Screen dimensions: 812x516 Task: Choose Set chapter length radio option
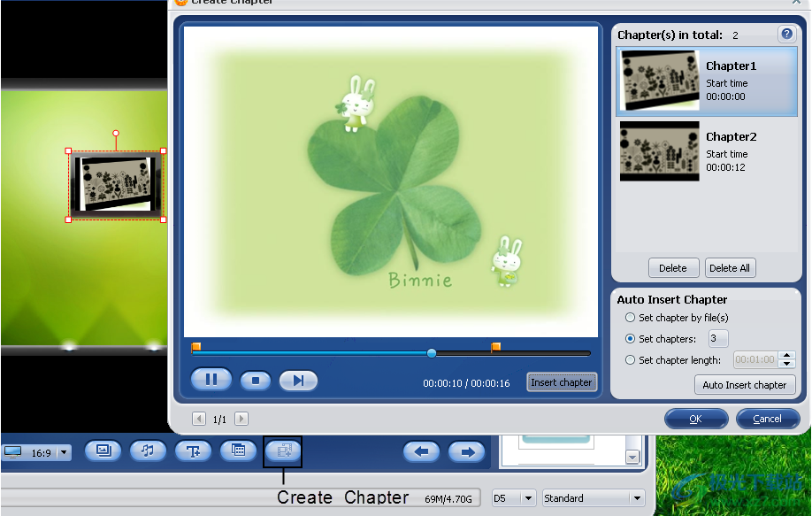631,360
